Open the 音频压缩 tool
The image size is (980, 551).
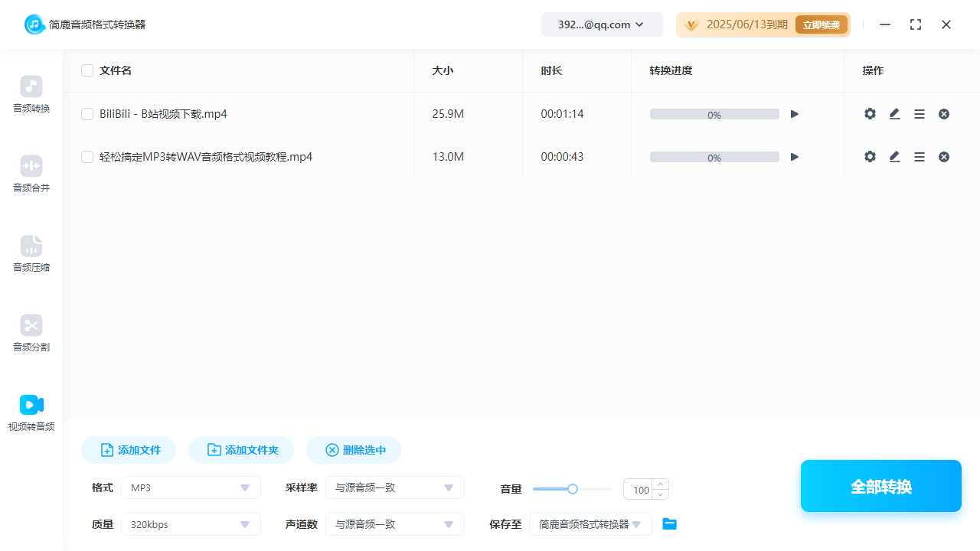point(31,254)
